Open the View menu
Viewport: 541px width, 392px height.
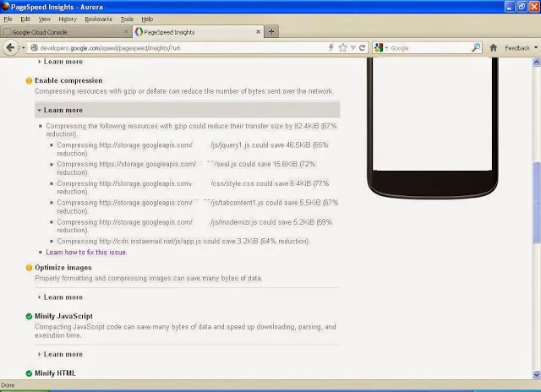[45, 19]
